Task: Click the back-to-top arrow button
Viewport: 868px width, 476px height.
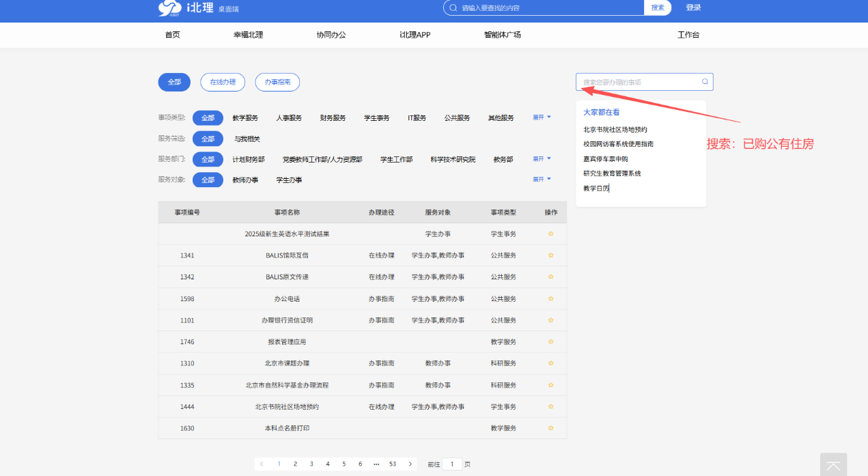Action: pyautogui.click(x=833, y=465)
